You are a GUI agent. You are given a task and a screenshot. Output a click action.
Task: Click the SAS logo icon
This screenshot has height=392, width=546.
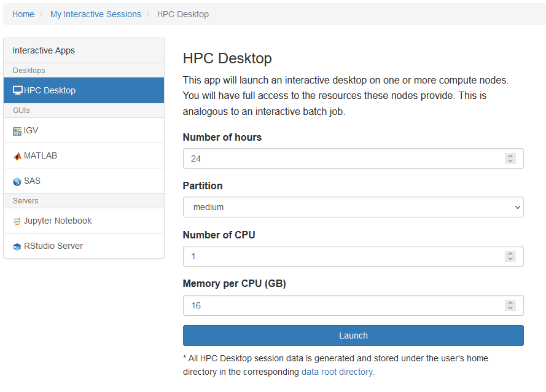point(17,182)
